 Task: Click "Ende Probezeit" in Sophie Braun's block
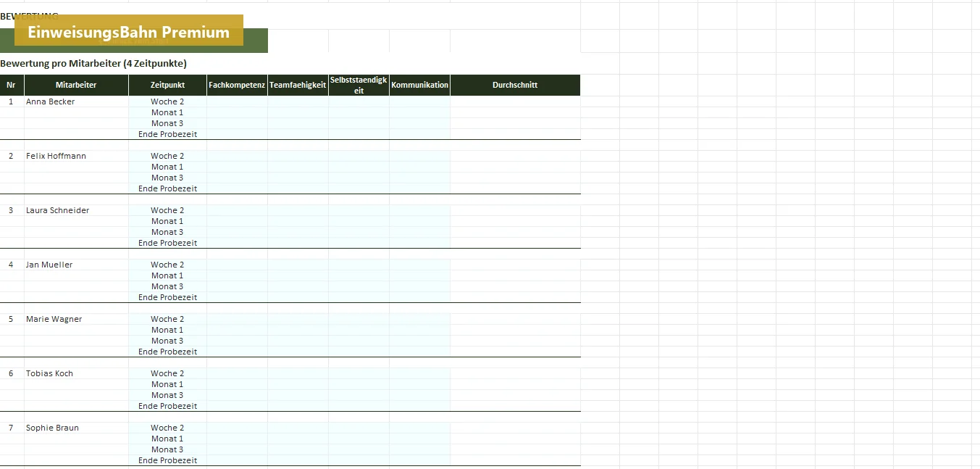pos(167,460)
